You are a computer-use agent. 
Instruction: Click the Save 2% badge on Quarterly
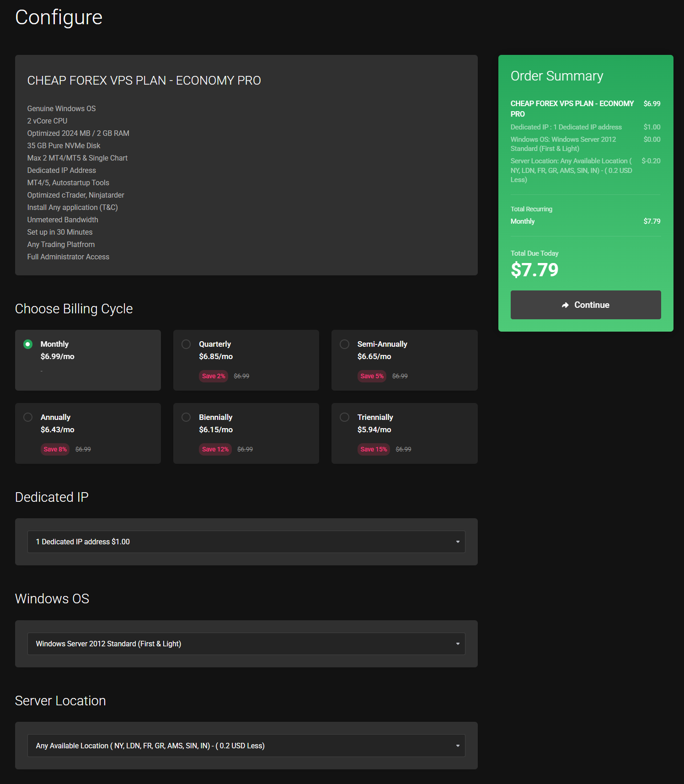(214, 376)
